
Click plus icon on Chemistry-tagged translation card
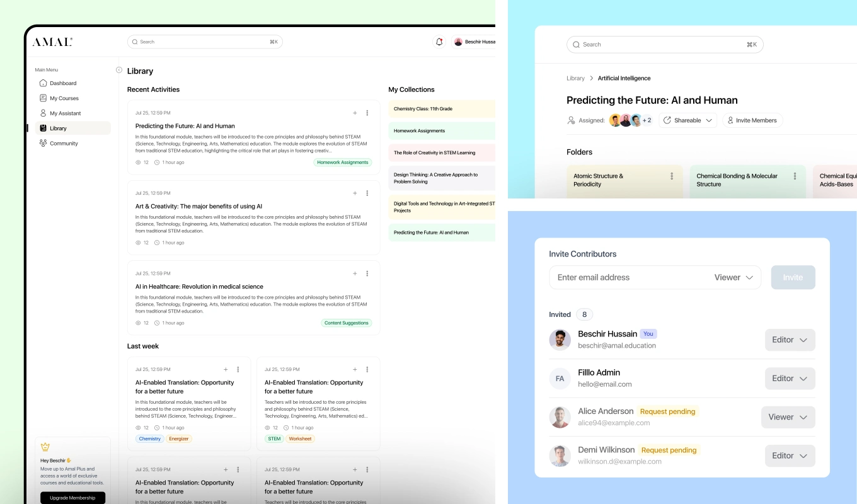pos(226,369)
